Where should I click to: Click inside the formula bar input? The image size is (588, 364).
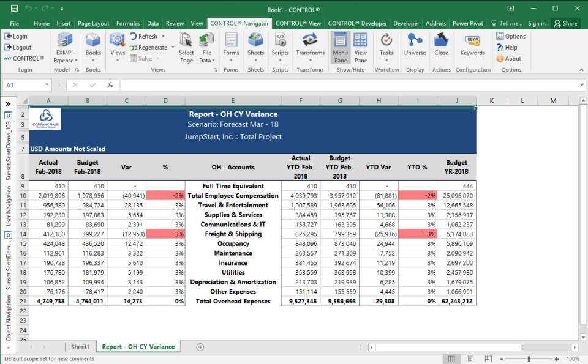(x=349, y=86)
